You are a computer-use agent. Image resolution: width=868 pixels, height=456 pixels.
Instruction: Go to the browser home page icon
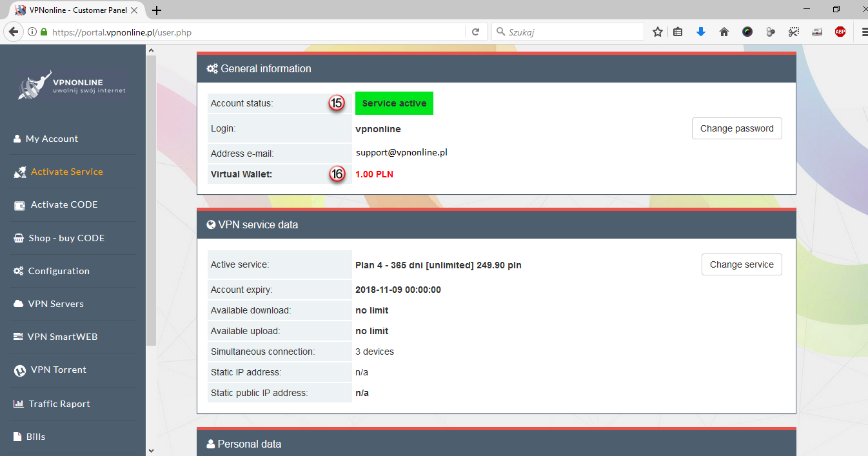coord(724,32)
